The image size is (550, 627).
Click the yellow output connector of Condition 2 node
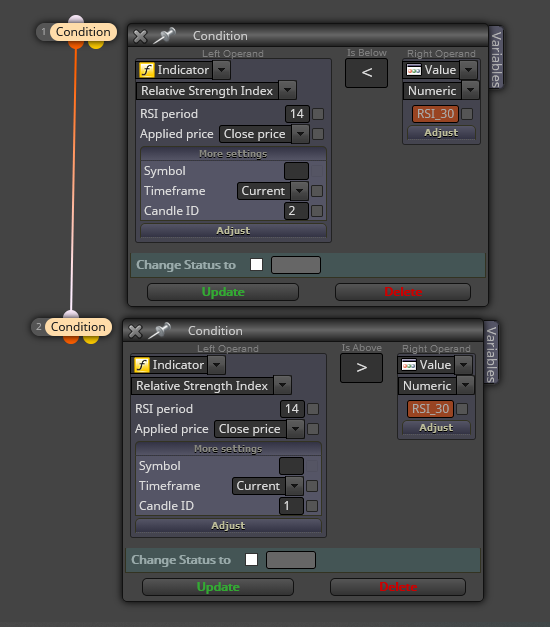tap(91, 340)
